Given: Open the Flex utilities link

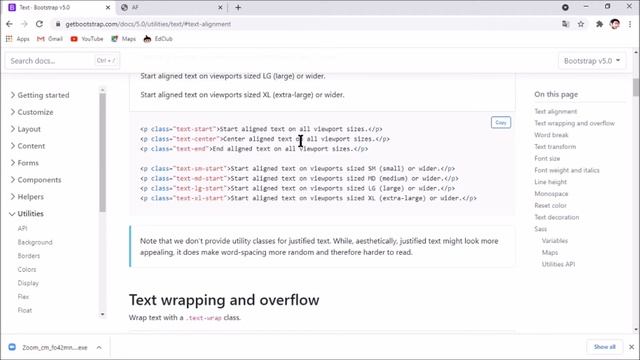Looking at the screenshot, I should pyautogui.click(x=23, y=297).
